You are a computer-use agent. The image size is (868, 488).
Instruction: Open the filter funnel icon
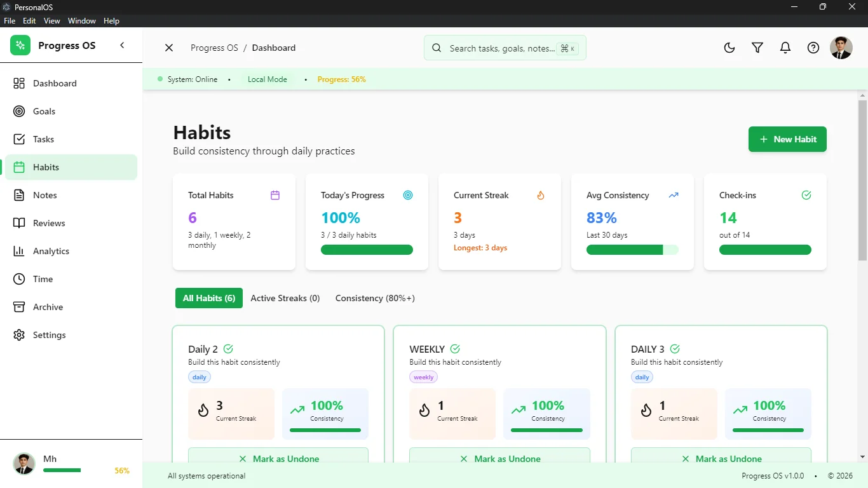pyautogui.click(x=757, y=48)
